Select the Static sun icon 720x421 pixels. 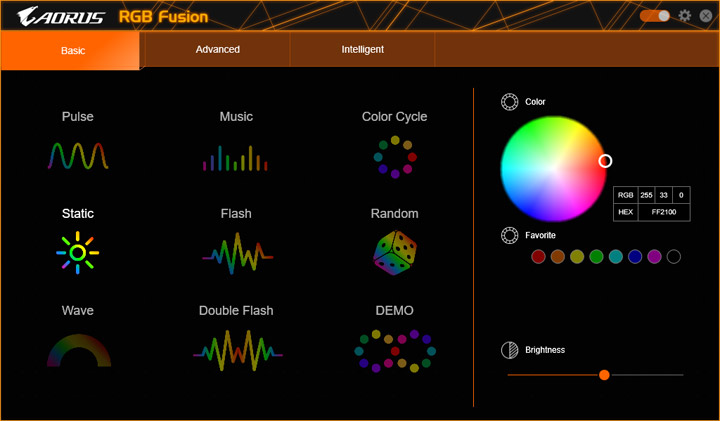(x=78, y=253)
